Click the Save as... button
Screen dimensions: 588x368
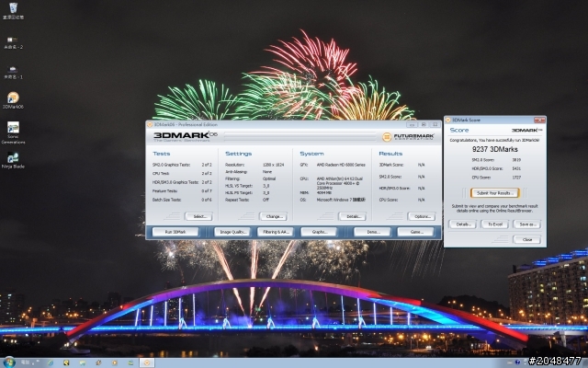(526, 224)
